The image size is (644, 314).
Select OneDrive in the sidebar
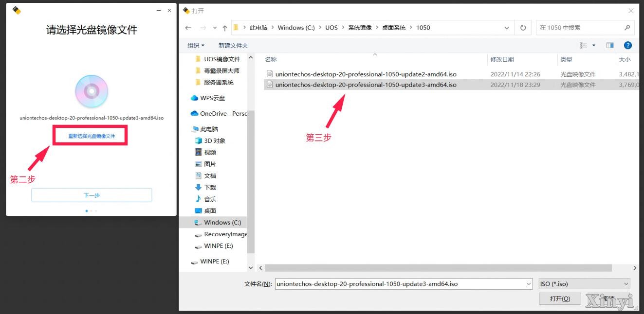219,113
